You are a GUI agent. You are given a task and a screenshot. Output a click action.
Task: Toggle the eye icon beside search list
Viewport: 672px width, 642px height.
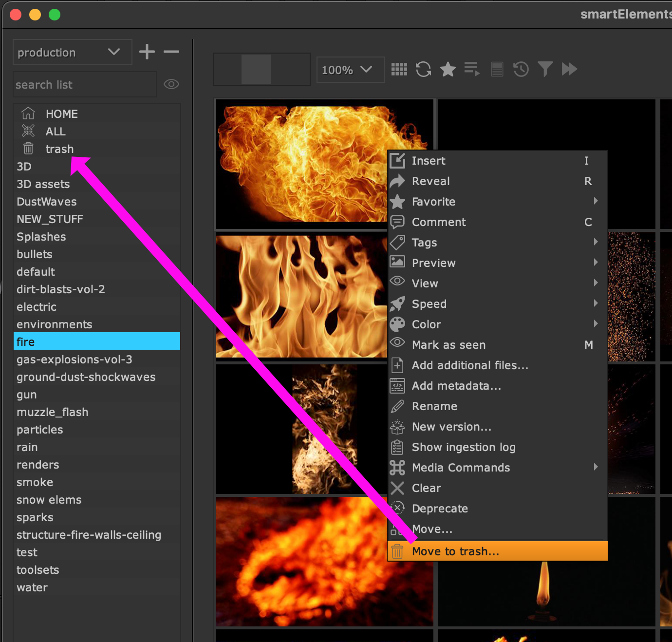coord(171,84)
